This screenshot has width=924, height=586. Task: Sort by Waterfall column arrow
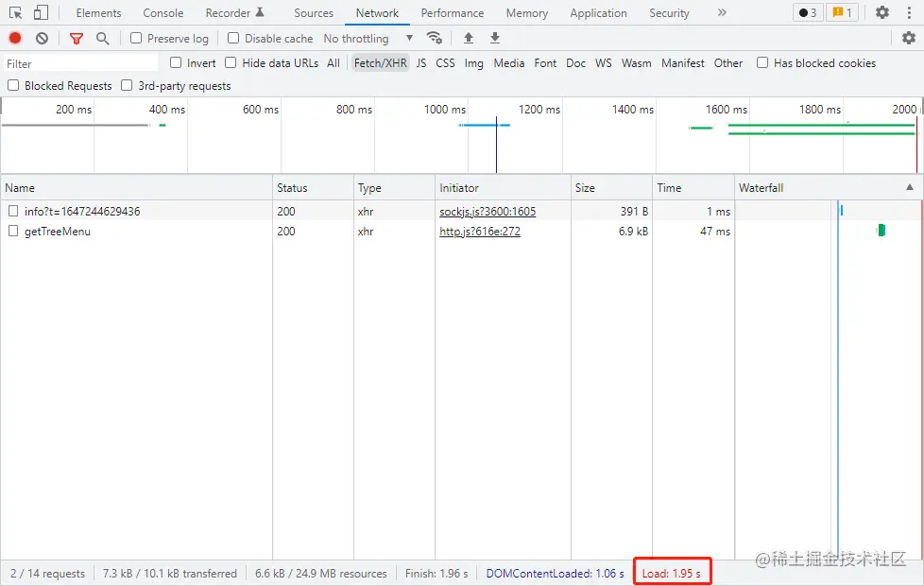click(910, 187)
